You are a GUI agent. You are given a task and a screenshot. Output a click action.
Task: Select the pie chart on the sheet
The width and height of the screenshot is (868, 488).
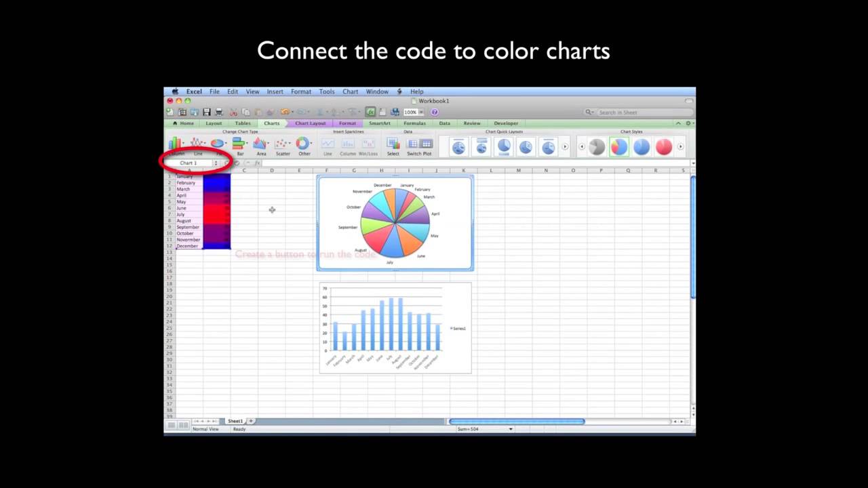tap(395, 223)
